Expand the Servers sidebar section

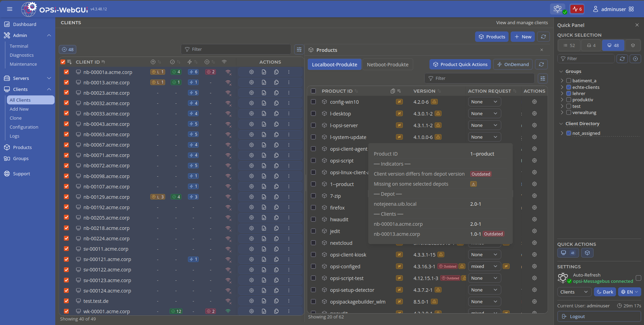point(49,78)
